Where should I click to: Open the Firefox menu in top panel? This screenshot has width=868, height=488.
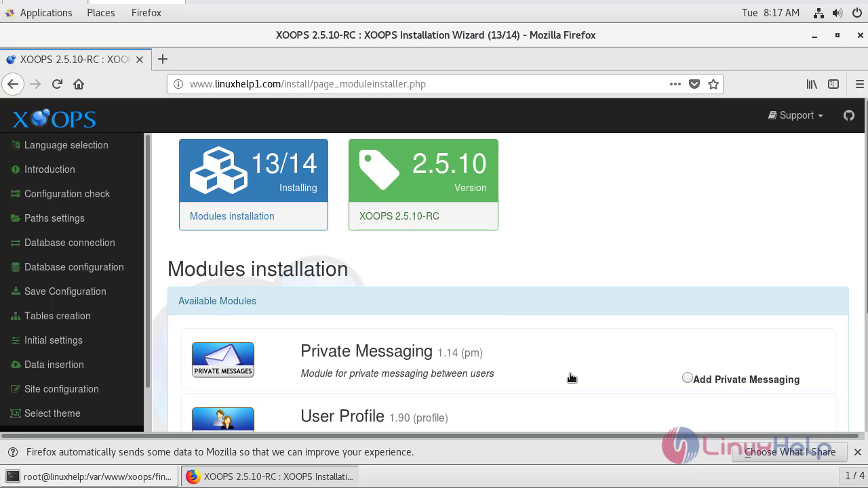[x=146, y=13]
